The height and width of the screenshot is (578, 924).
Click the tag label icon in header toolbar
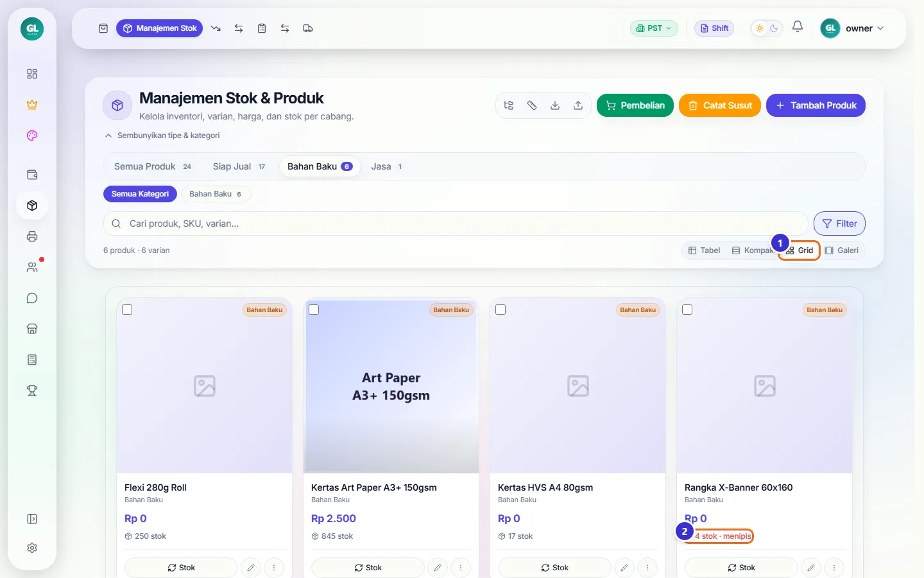coord(532,105)
